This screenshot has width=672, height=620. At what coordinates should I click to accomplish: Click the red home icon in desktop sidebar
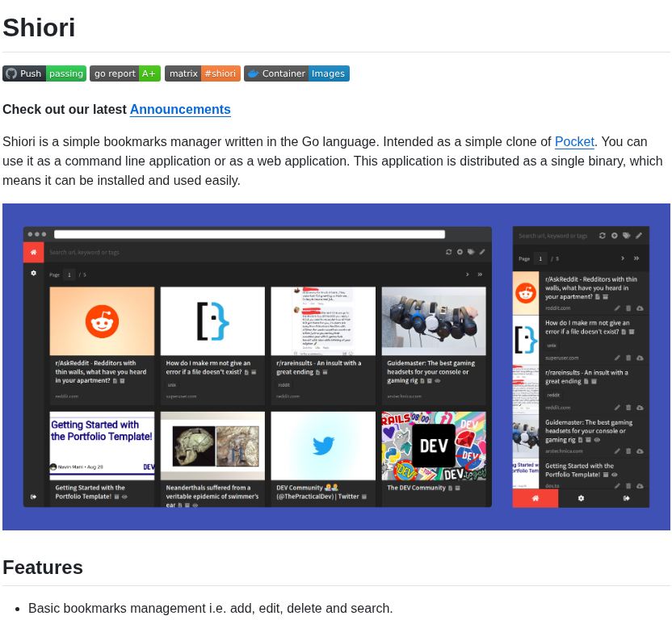[33, 252]
